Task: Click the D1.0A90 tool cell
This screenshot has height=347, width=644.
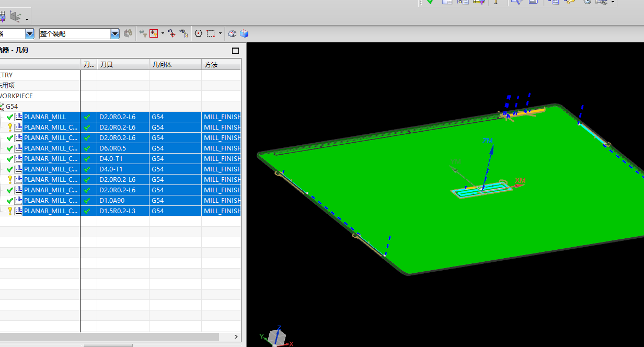Action: point(123,201)
